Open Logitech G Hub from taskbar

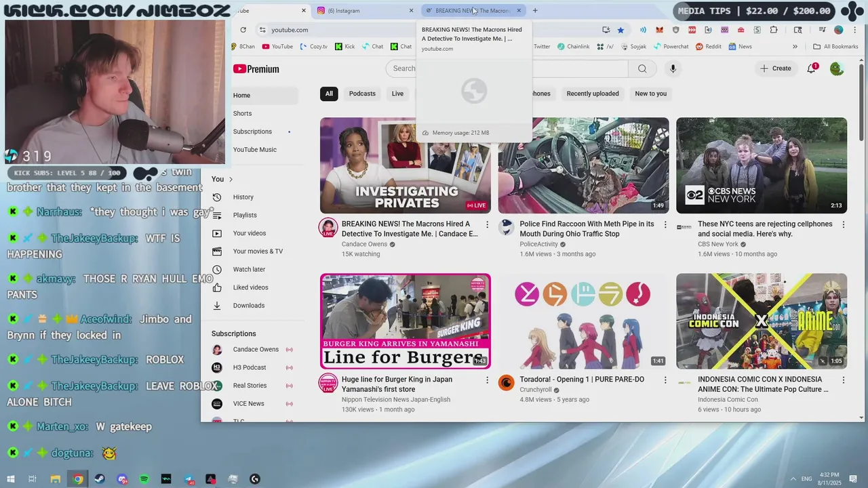255,479
